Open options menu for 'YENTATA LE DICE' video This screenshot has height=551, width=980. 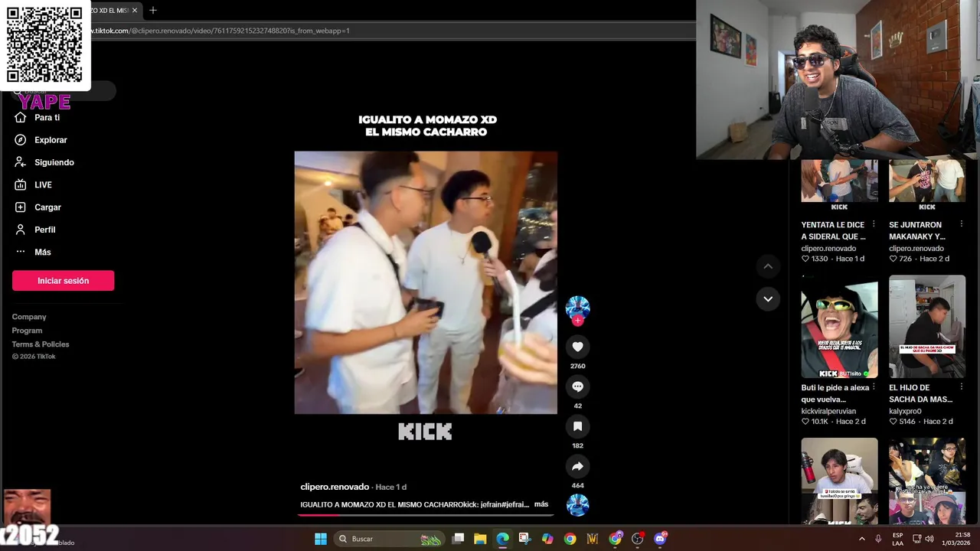[874, 224]
